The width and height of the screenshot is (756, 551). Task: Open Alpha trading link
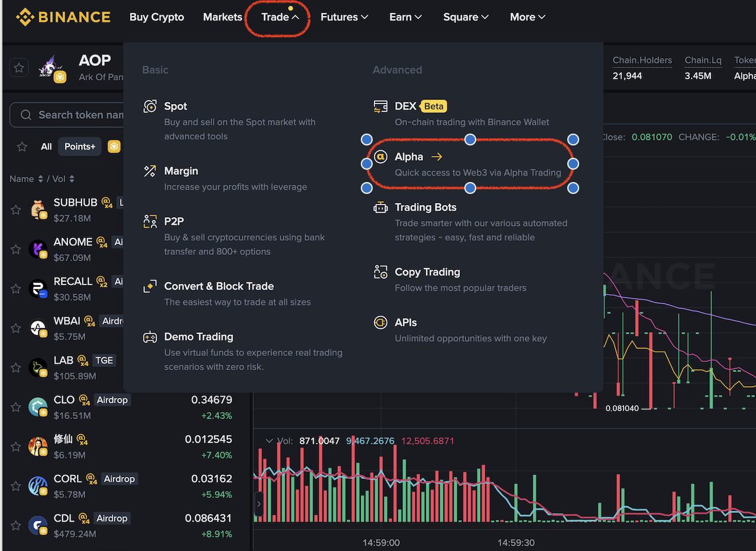(x=409, y=157)
